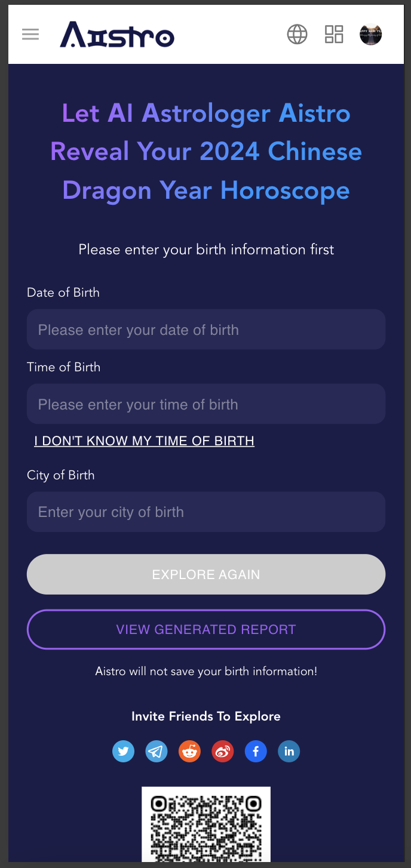Focus the Date of Birth field

[x=206, y=330]
